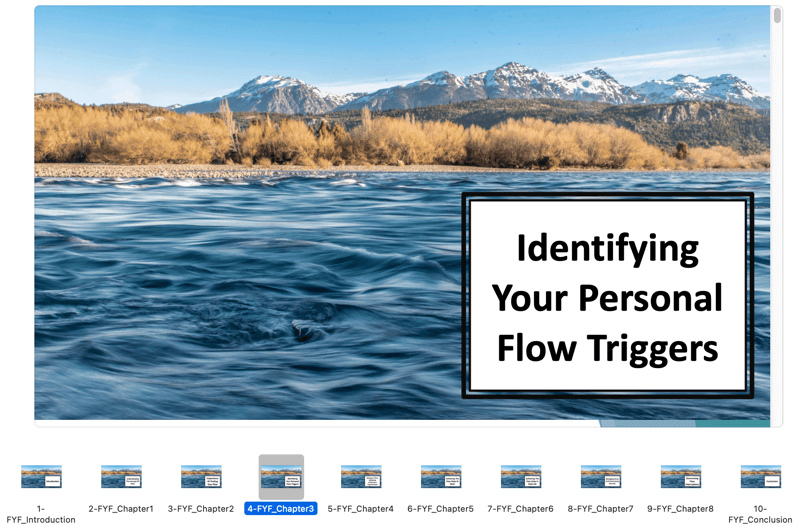Click the 3-FYF_Chapter2 thumbnail image
Viewport: 800px width, 528px height.
[201, 477]
